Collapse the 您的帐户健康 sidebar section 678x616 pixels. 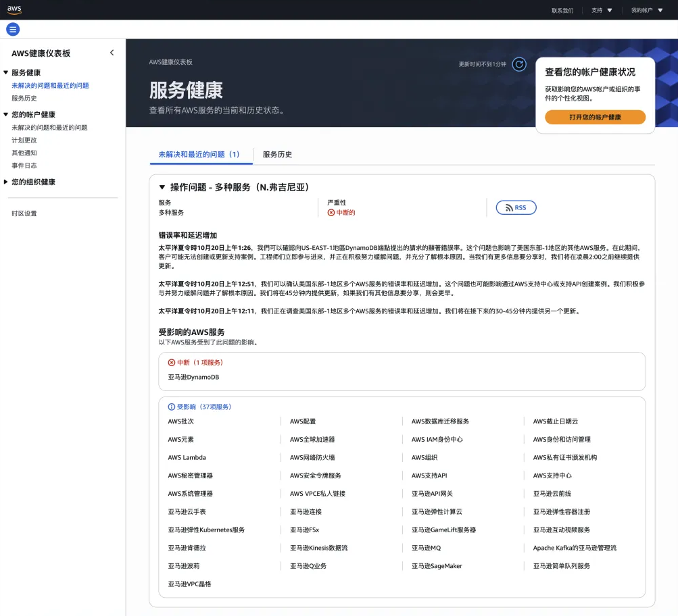coord(6,115)
